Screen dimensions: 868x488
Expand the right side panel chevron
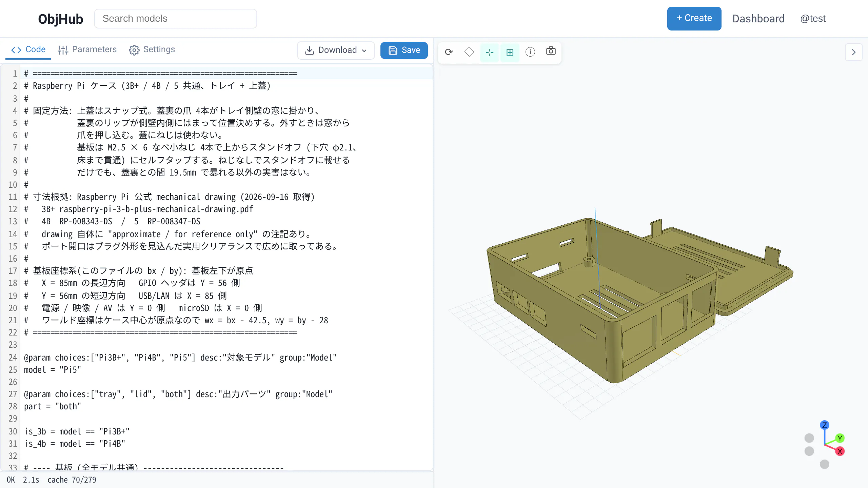pos(854,52)
